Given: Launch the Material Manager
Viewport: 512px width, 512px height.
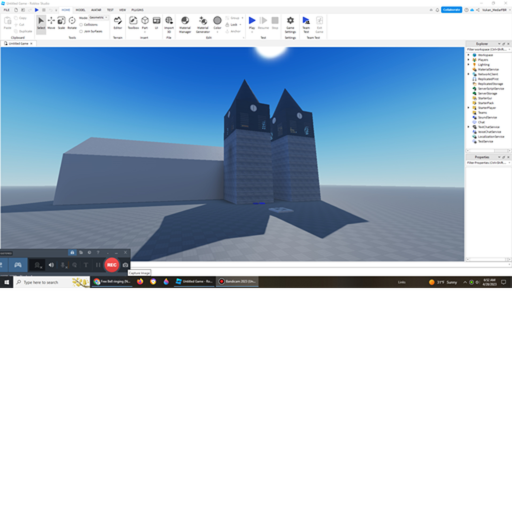Looking at the screenshot, I should tap(185, 24).
